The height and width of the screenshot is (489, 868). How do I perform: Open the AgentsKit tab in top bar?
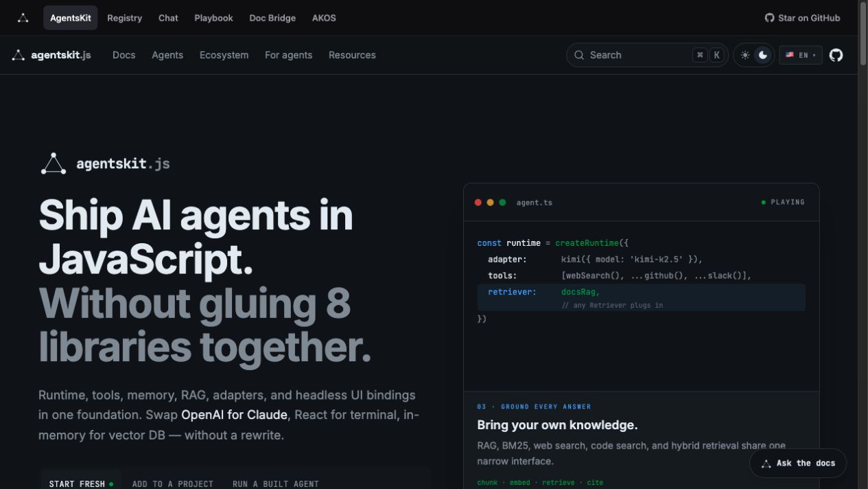click(71, 18)
